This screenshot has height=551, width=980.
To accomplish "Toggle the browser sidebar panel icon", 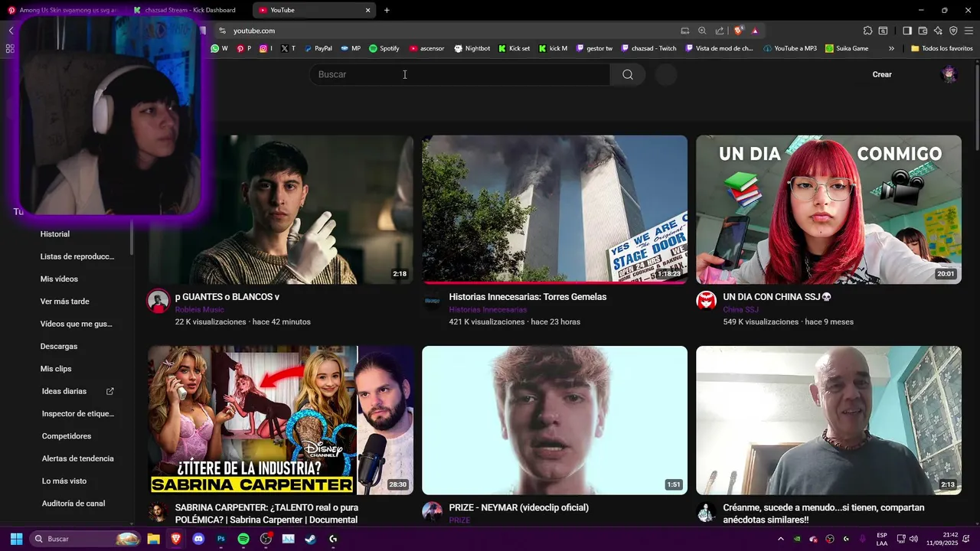I will [906, 31].
